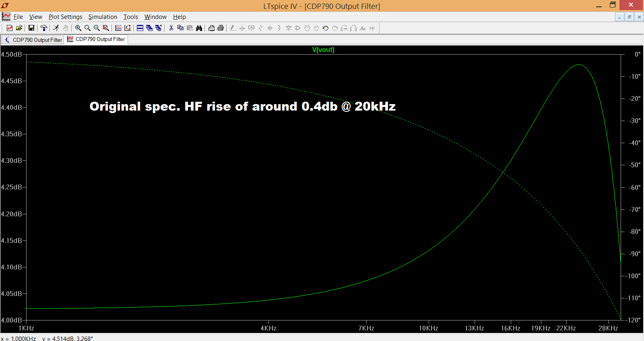This screenshot has height=341, width=644.
Task: Minimize the inner plot document window
Action: click(619, 17)
